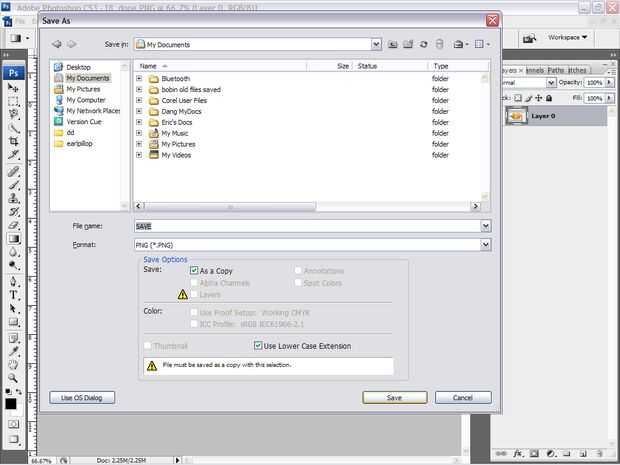Expand the Bluetooth folder tree node
Screen dimensions: 620x465
(x=139, y=78)
